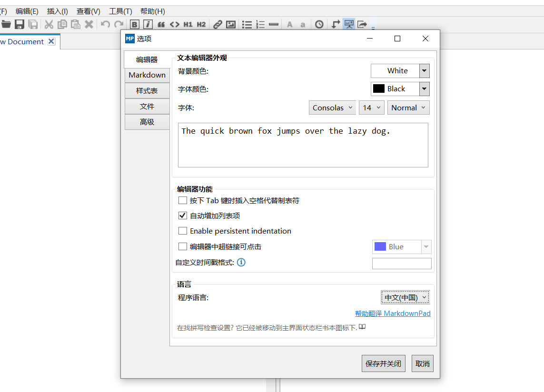Click the book icon after spell-check note
Image resolution: width=544 pixels, height=392 pixels.
tap(362, 327)
